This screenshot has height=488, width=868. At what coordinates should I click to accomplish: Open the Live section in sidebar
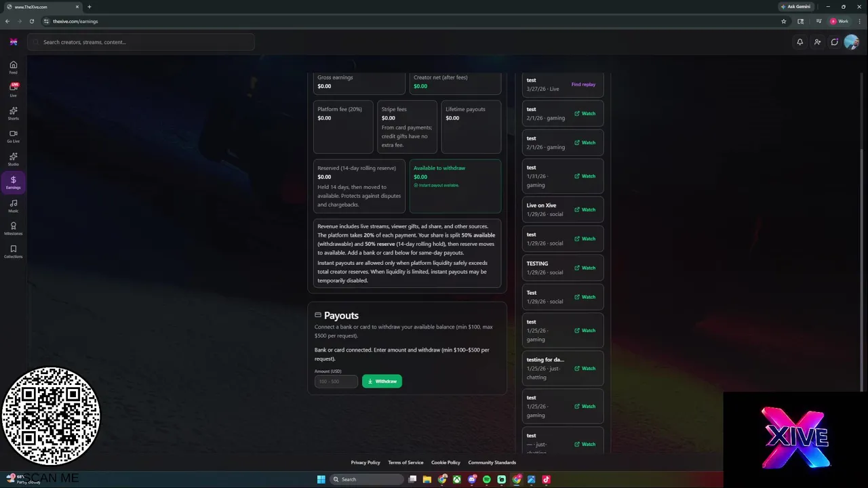13,90
